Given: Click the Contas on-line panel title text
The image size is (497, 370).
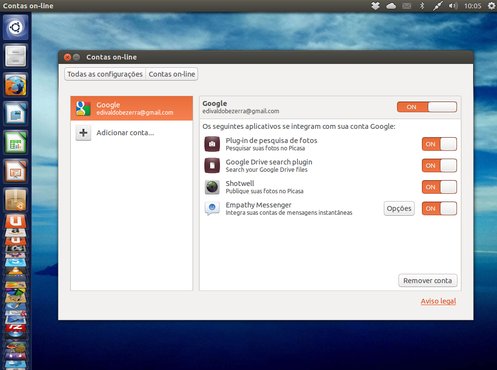Looking at the screenshot, I should point(28,6).
